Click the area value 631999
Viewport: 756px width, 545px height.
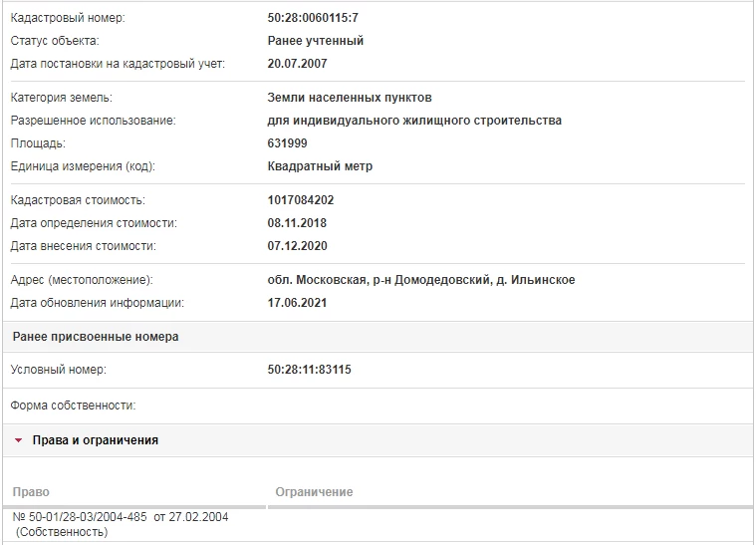pos(288,143)
